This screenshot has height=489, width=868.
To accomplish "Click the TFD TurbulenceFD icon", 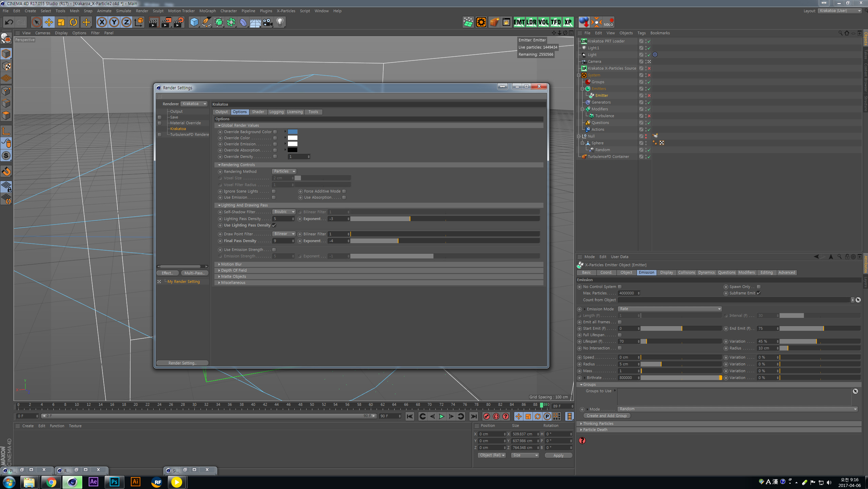I will coord(556,22).
